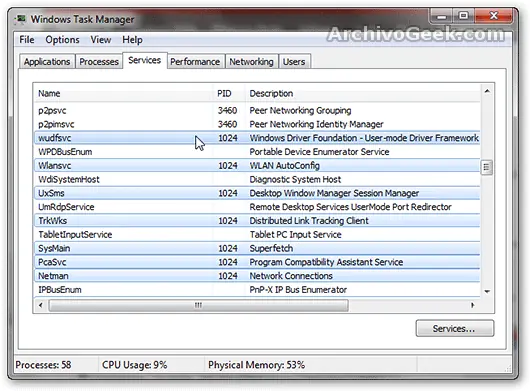Click the Physical Memory: 53% status entry
The width and height of the screenshot is (530, 391).
pos(257,365)
